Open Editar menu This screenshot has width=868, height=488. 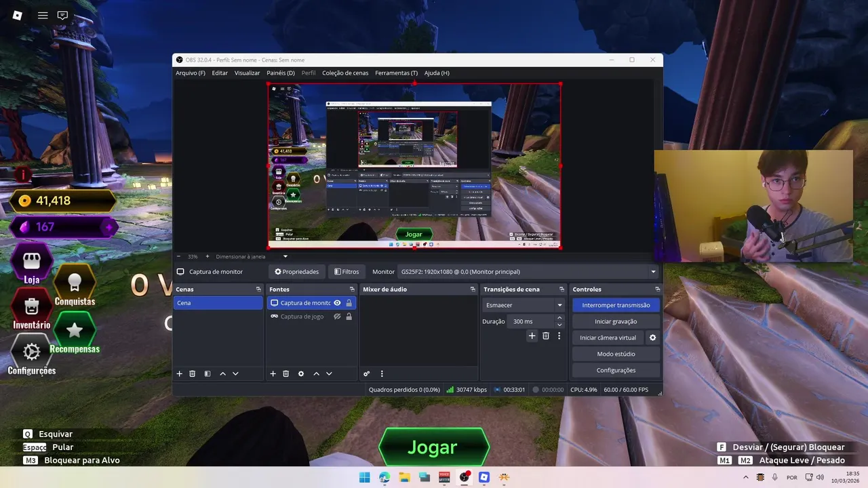pos(220,73)
